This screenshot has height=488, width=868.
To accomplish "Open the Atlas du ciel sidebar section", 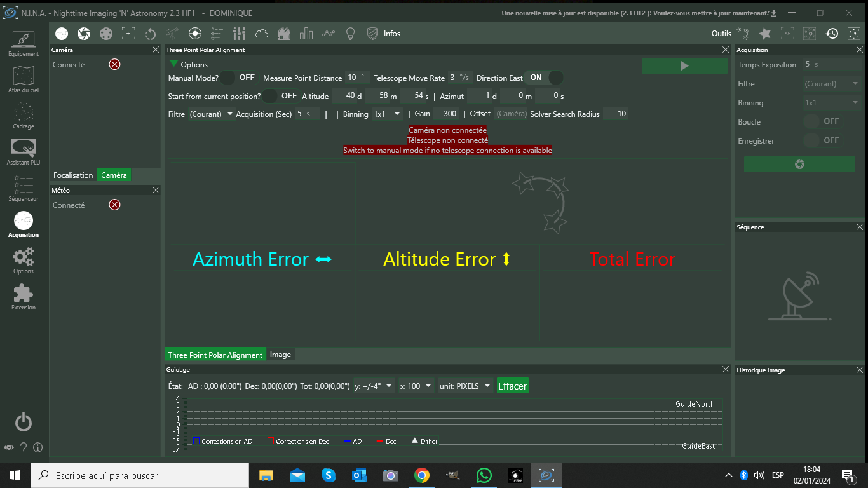I will tap(24, 79).
